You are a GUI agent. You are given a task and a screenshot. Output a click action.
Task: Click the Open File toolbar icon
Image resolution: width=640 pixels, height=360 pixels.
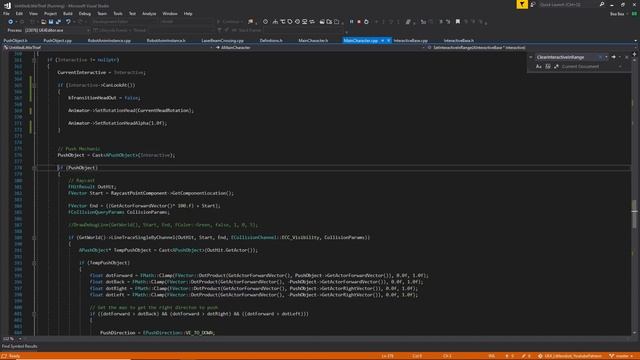point(43,22)
